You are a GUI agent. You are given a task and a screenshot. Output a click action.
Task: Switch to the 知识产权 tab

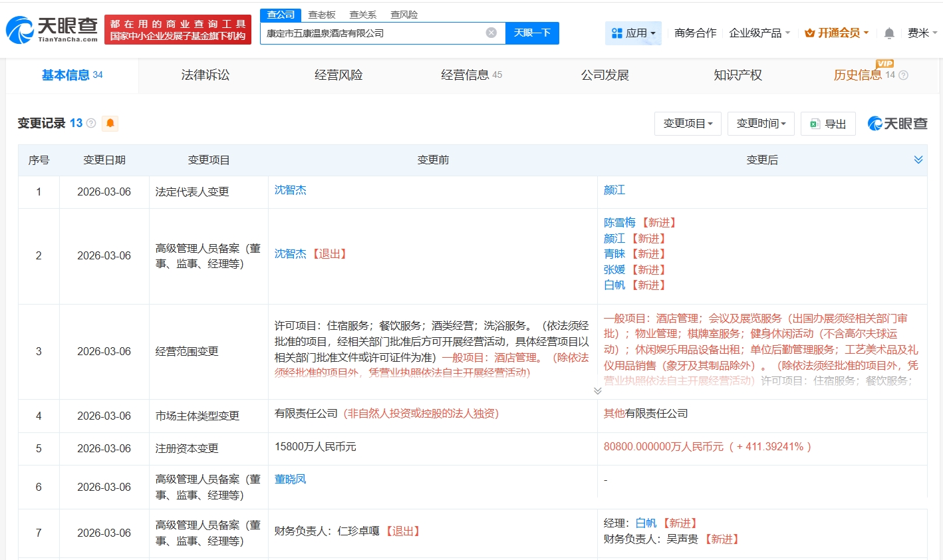[738, 75]
